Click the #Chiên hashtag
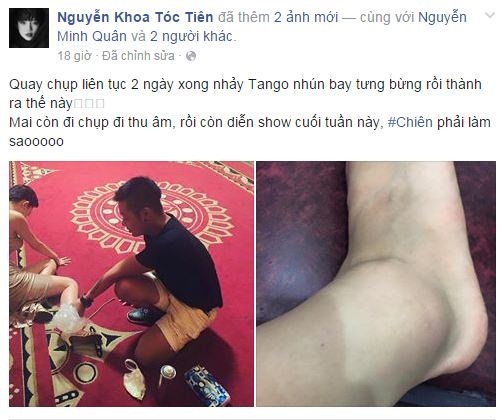The image size is (500, 420). pos(410,122)
